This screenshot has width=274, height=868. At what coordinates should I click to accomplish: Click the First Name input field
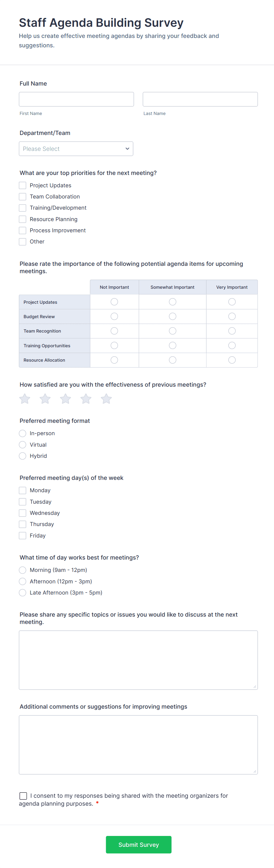point(76,99)
